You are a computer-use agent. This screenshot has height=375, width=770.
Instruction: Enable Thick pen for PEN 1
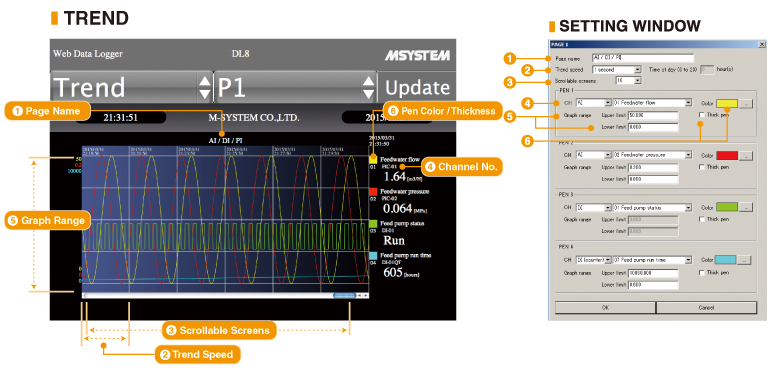[701, 114]
